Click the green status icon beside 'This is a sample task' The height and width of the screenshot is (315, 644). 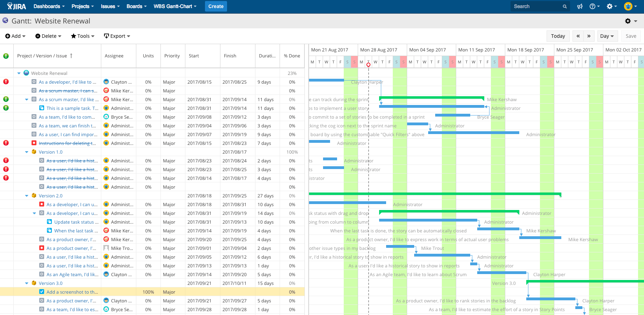(6, 108)
